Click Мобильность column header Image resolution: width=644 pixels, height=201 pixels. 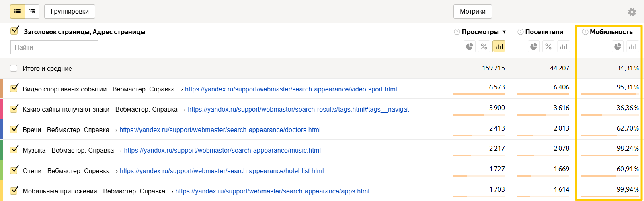(x=611, y=32)
